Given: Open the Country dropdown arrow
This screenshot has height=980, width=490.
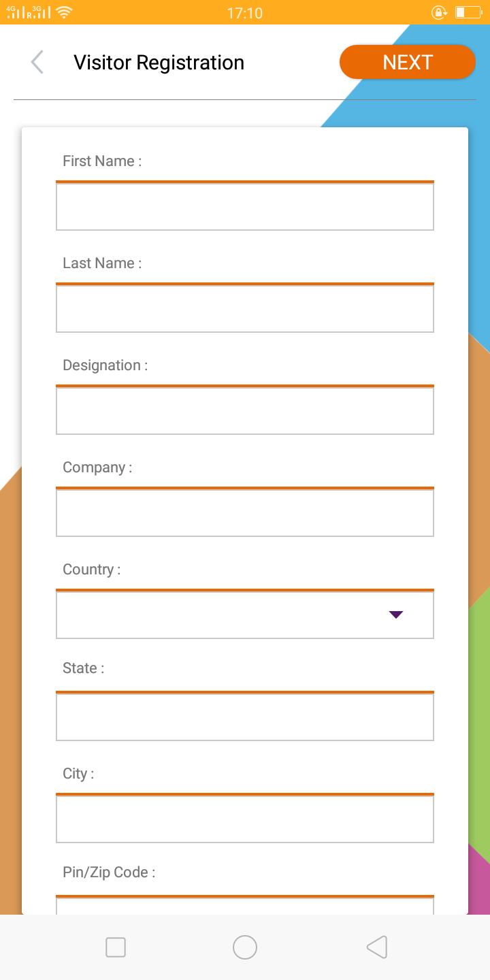Looking at the screenshot, I should point(396,615).
